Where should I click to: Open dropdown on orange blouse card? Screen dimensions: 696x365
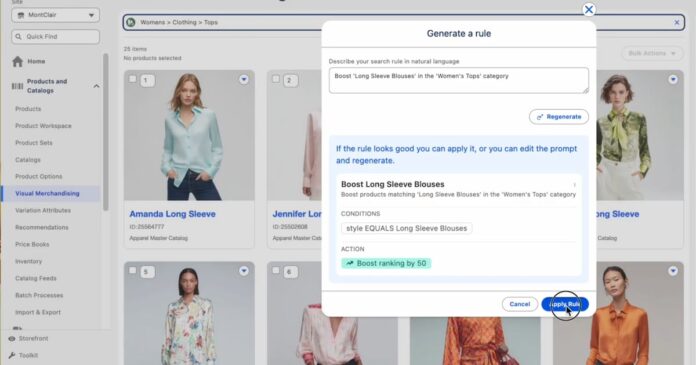(x=673, y=271)
